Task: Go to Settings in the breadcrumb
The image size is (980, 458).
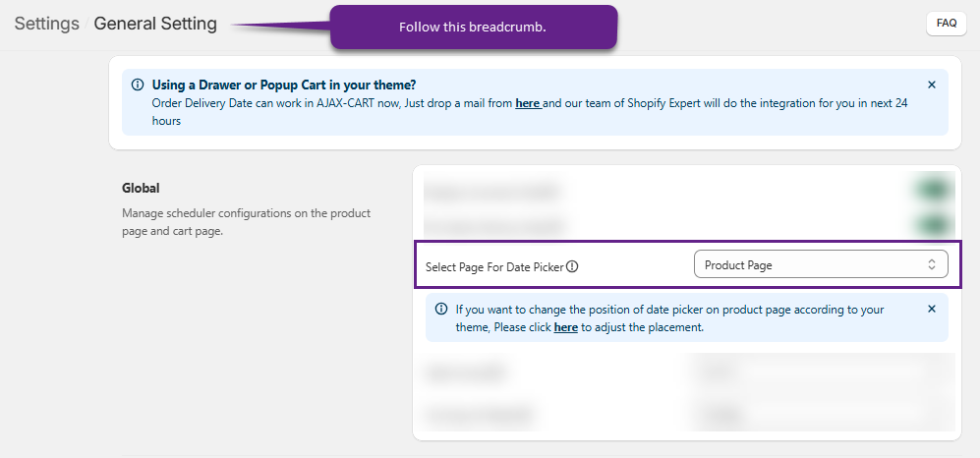Action: point(47,24)
